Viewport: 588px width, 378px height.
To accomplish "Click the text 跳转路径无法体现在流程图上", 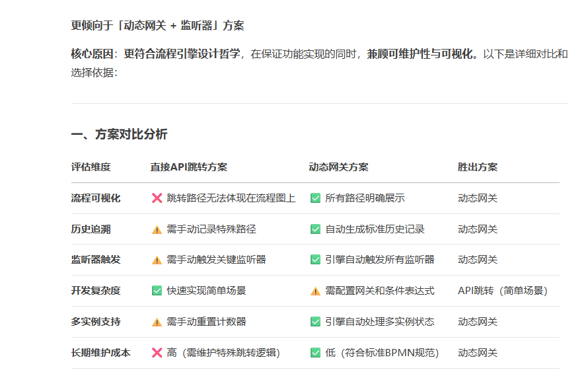I will point(231,198).
